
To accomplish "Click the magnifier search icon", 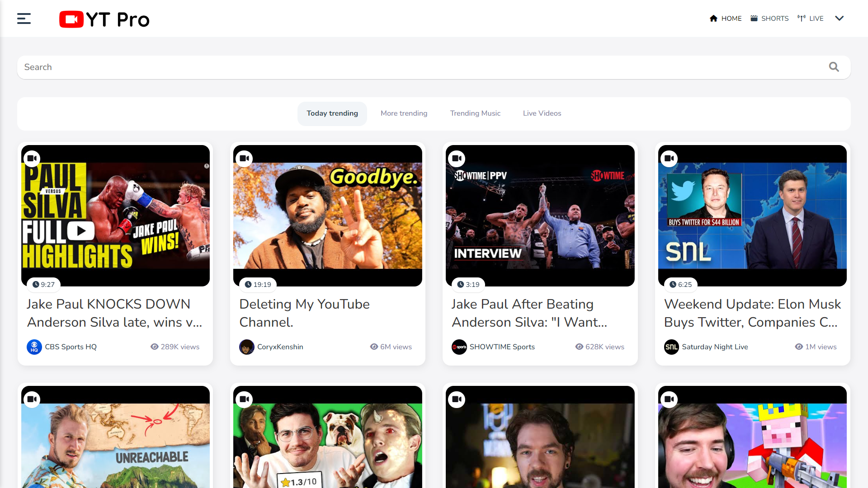I will tap(834, 67).
